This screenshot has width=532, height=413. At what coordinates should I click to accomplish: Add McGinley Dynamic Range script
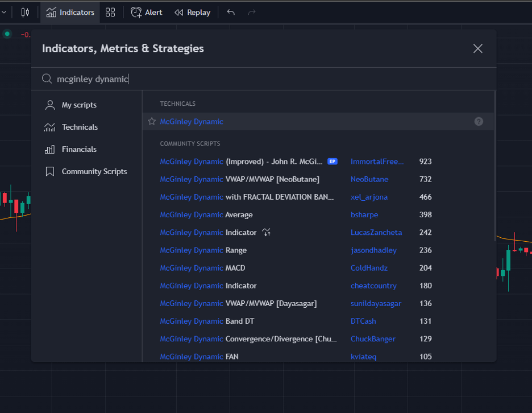click(x=203, y=250)
